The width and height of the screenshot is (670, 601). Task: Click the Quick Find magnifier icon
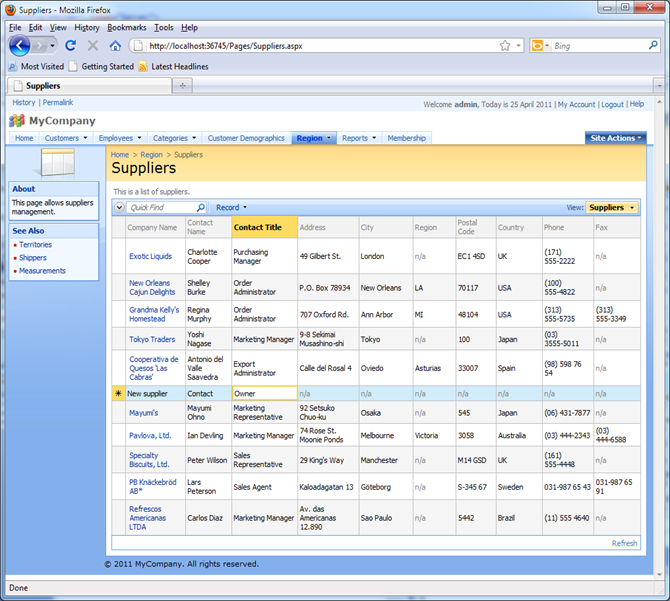(x=200, y=208)
